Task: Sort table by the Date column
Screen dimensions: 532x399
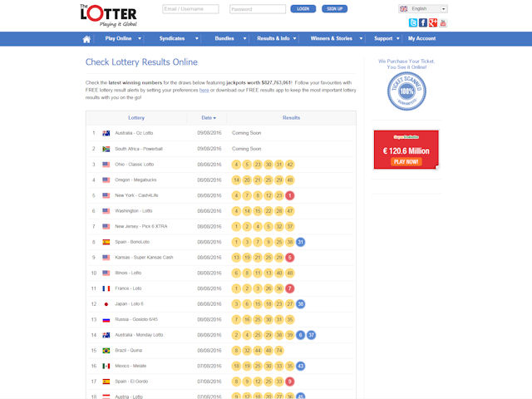Action: click(209, 118)
